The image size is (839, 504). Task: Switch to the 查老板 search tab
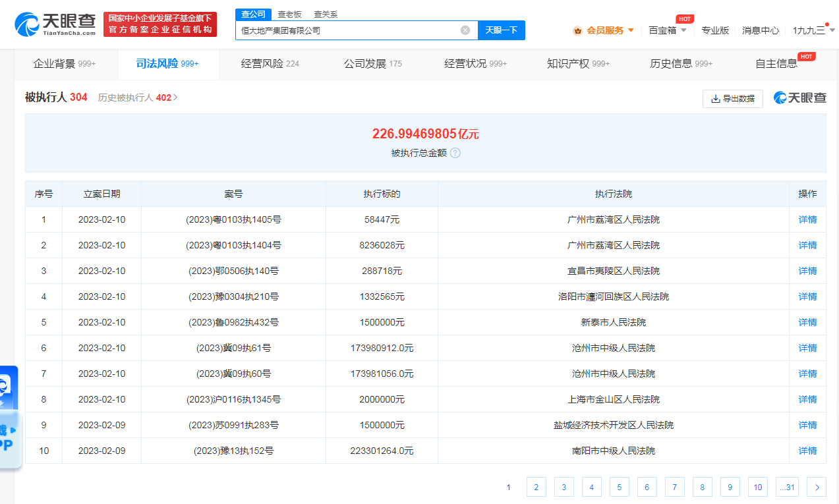point(289,14)
